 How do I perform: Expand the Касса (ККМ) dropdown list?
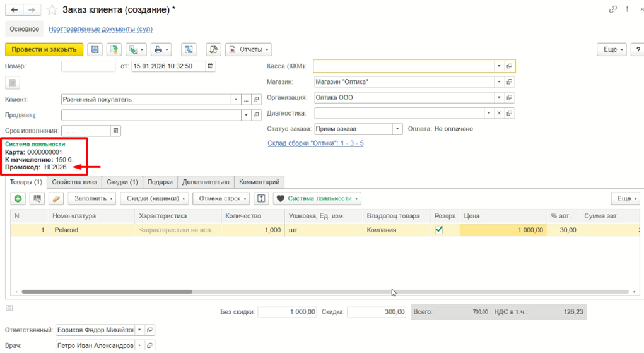(499, 66)
